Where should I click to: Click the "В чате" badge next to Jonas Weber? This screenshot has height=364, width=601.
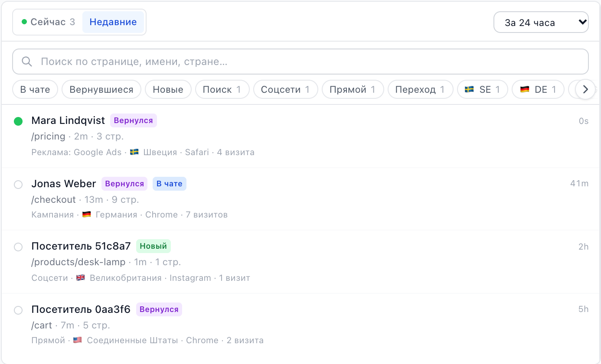point(170,184)
